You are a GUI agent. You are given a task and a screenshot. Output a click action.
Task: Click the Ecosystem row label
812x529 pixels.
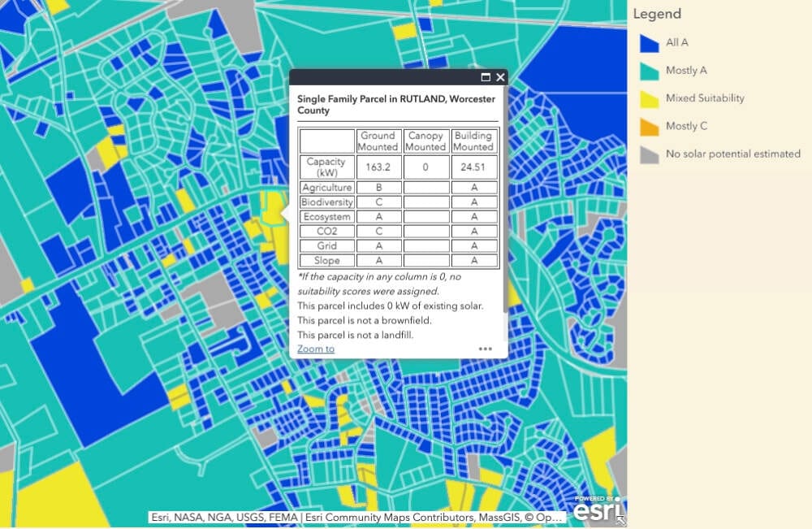pyautogui.click(x=326, y=217)
